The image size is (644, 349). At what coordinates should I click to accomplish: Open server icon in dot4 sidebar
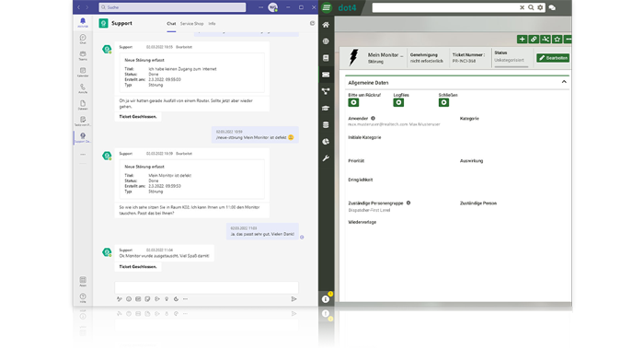[x=326, y=58]
